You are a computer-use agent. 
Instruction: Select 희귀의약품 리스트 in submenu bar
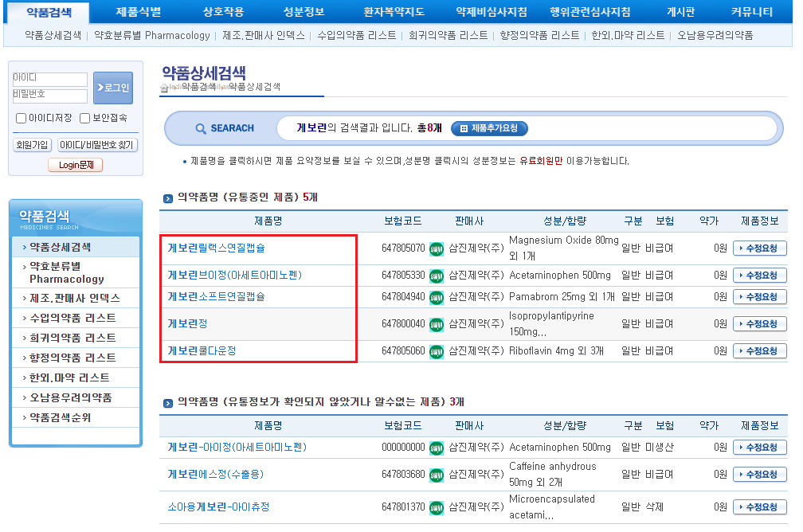(x=448, y=35)
